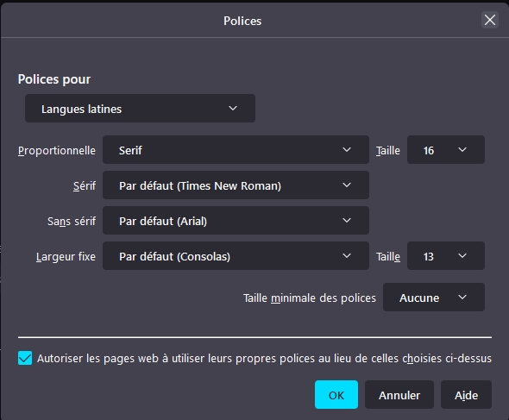
Task: Open the Proportionnelle Serif dropdown
Action: 236,149
